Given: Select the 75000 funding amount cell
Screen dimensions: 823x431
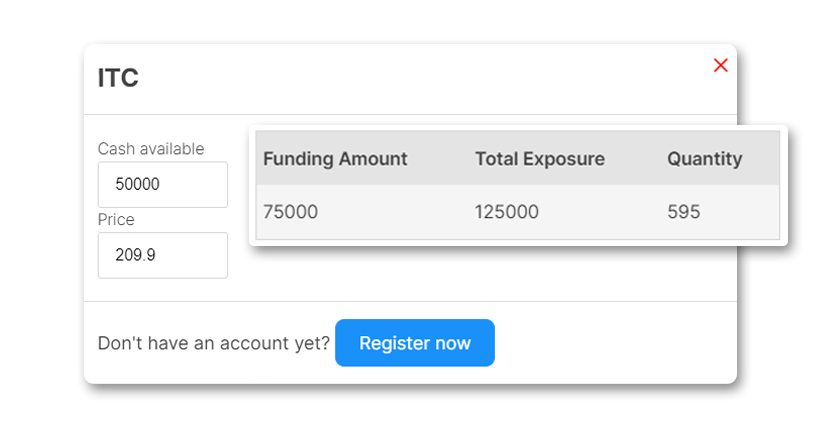Looking at the screenshot, I should point(290,212).
